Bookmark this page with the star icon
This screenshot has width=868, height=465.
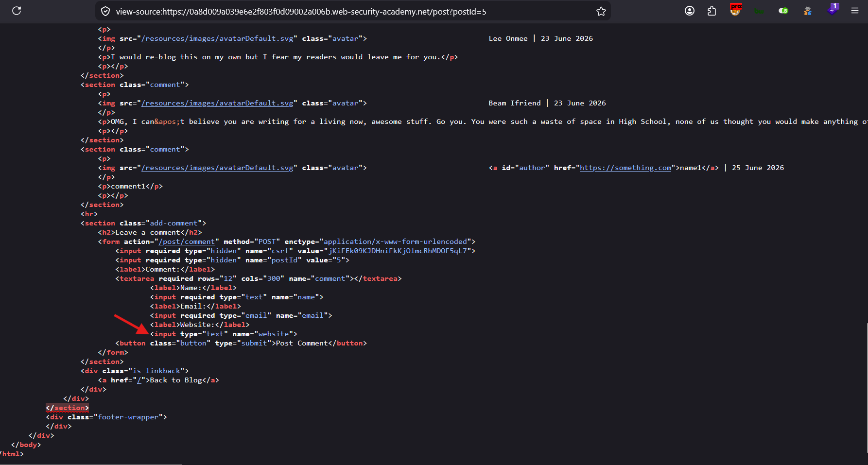601,11
